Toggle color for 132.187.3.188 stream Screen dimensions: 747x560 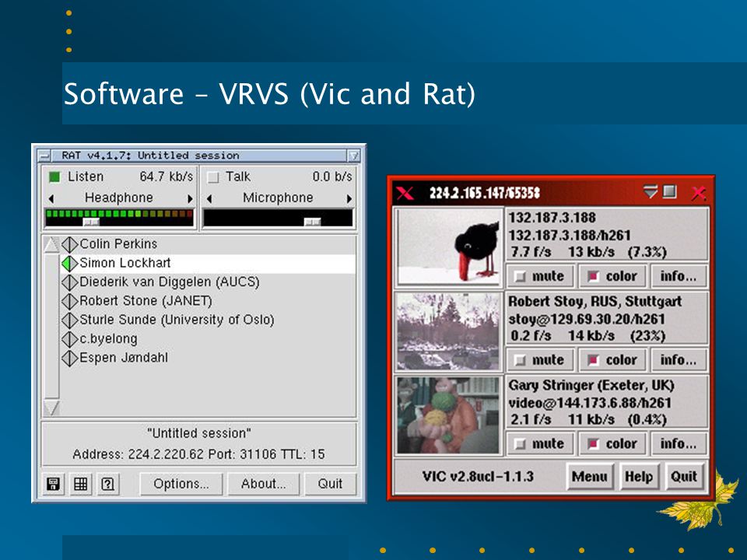click(x=612, y=276)
